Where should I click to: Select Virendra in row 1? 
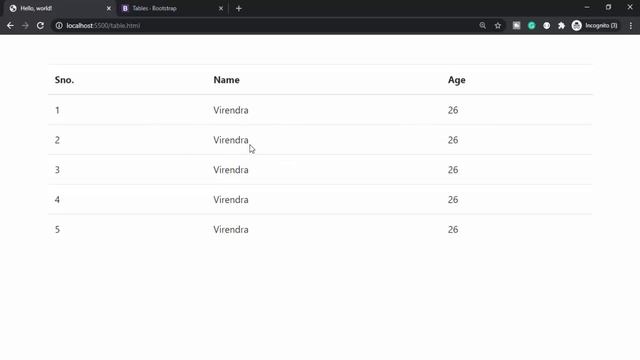click(231, 110)
